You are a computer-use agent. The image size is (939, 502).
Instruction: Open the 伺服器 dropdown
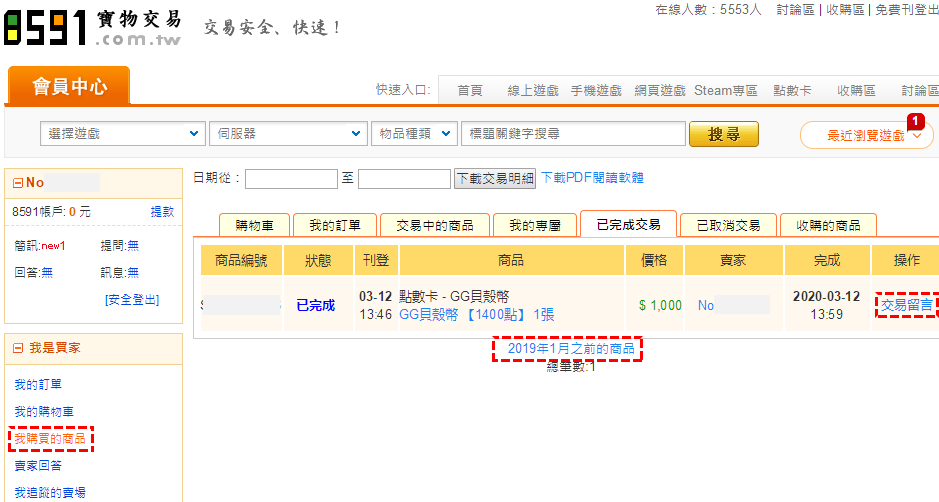tap(288, 134)
